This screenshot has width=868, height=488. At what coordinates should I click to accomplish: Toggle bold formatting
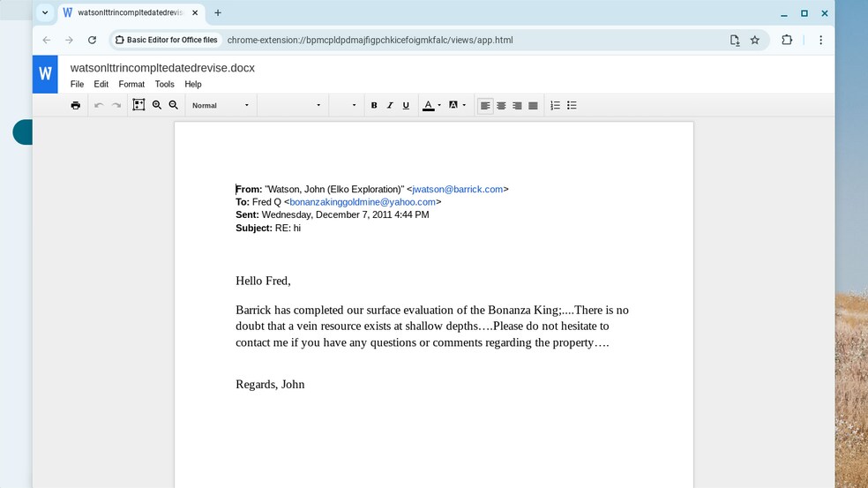[374, 105]
